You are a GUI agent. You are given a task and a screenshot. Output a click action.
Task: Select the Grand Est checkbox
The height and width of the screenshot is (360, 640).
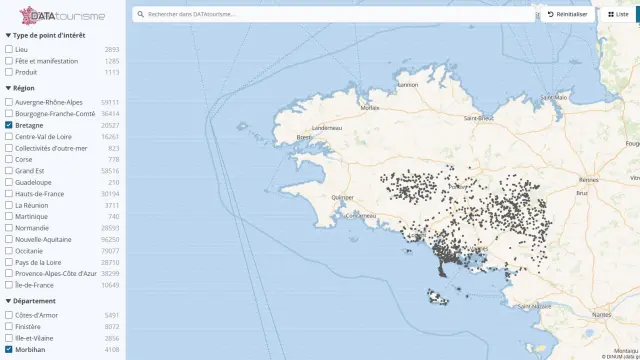[x=9, y=171]
